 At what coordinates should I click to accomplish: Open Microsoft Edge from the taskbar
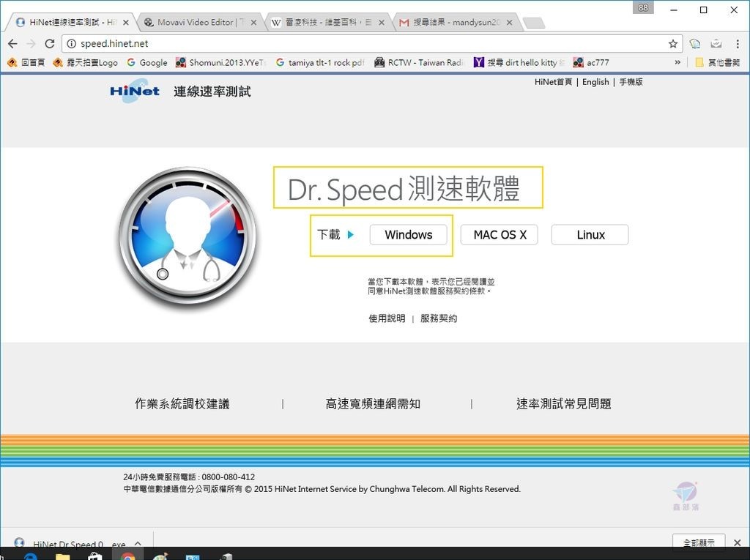click(x=30, y=556)
